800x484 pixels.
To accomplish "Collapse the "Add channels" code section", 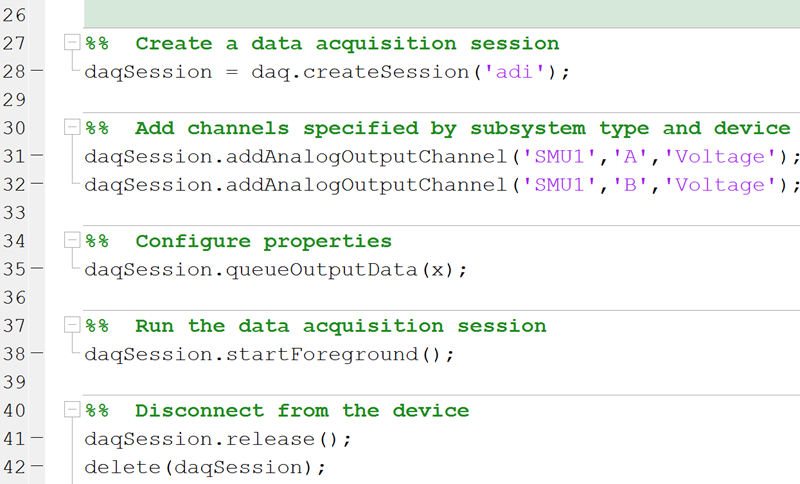I will pyautogui.click(x=69, y=128).
